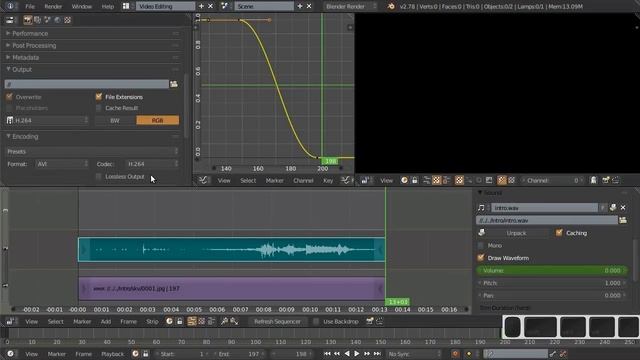Enable the Use Backdrop checkbox
Viewport: 640px width, 360px height.
pos(316,322)
